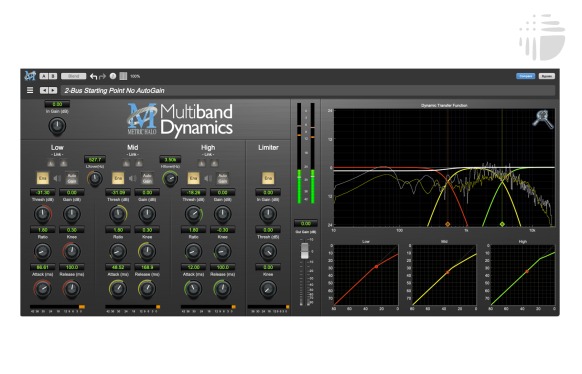
Task: Click the Low band Thresh knob
Action: (43, 214)
